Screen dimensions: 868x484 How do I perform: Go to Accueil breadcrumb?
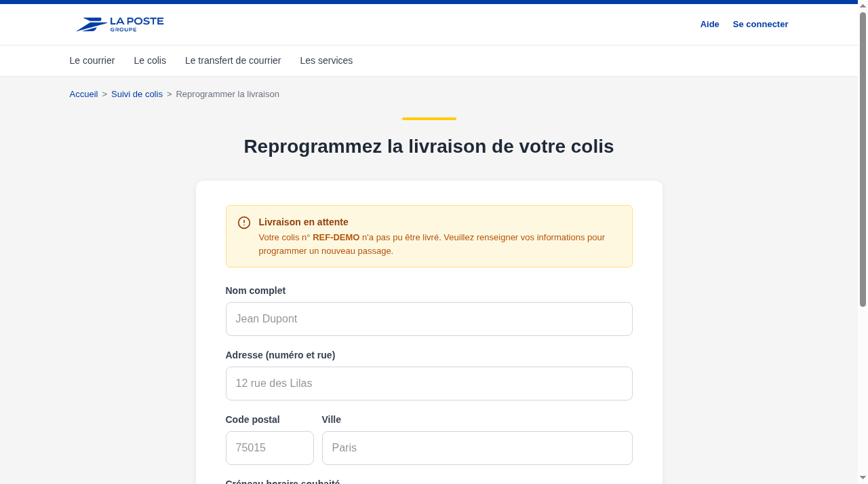83,94
